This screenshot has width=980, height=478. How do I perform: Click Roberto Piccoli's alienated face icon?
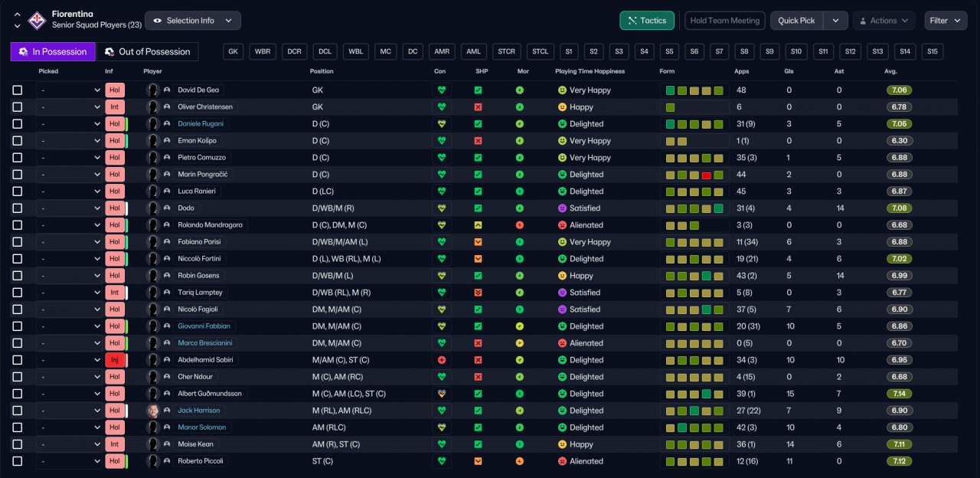click(561, 460)
